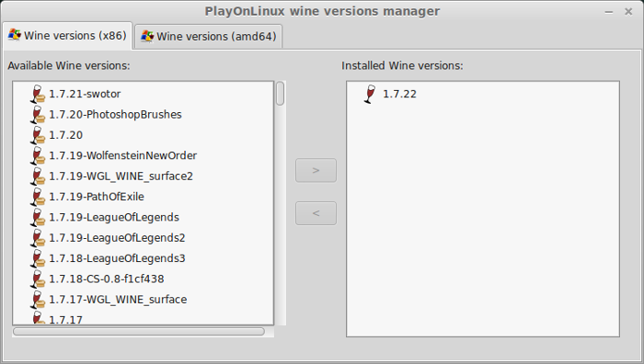644x364 pixels.
Task: Click wine glass icon beside 1.7.20
Action: pyautogui.click(x=38, y=135)
